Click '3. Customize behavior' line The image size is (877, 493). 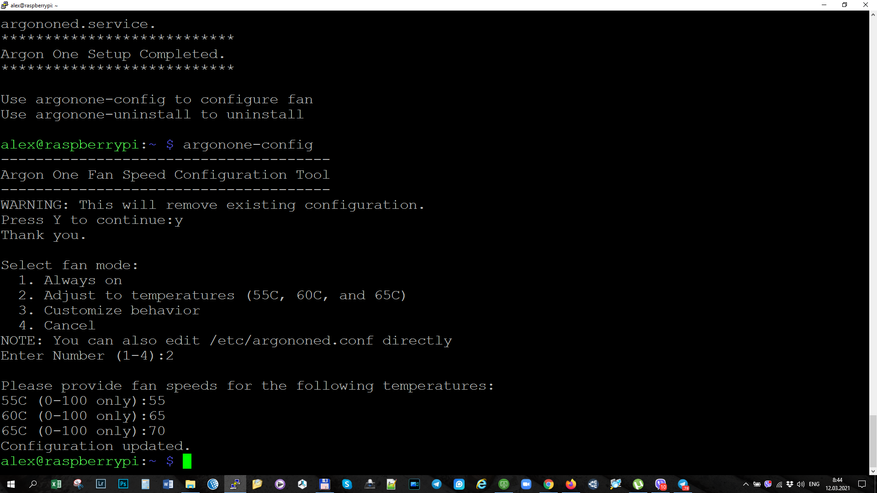(x=109, y=311)
